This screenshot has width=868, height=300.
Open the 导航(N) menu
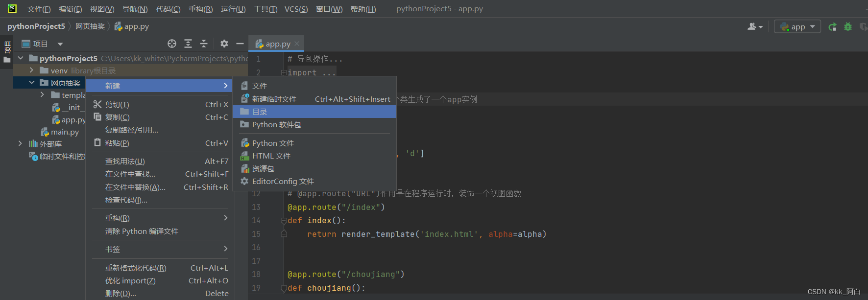tap(135, 9)
